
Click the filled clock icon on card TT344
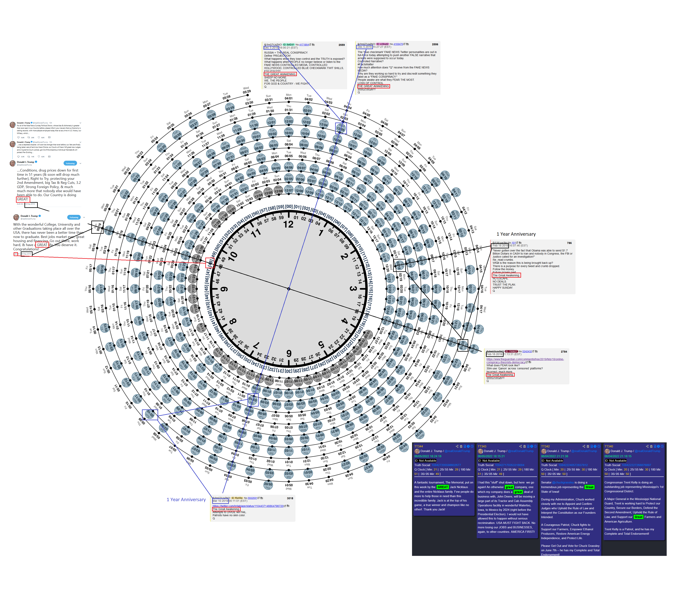[469, 446]
